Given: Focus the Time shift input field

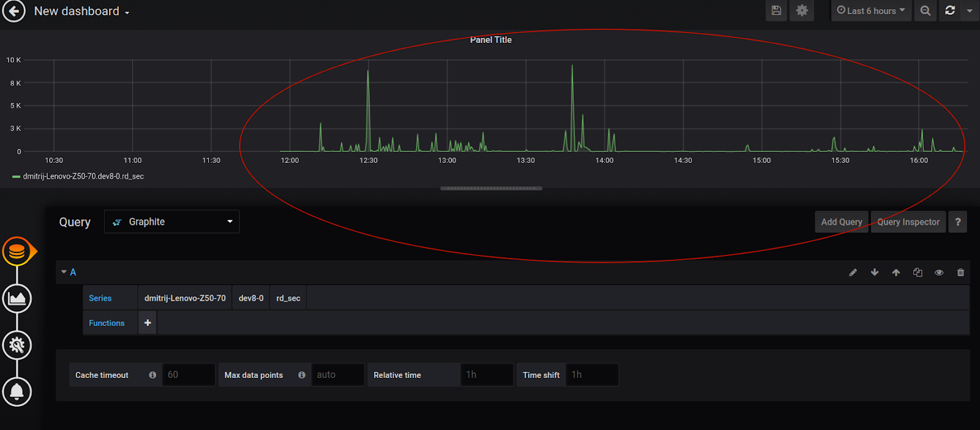Looking at the screenshot, I should (592, 375).
